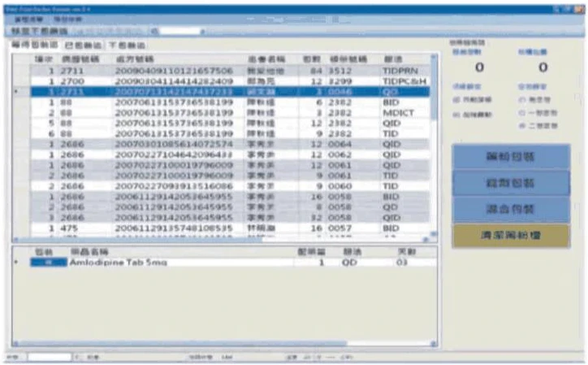Select the row 88 with QID and count 12
588x365 pixels.
point(230,124)
